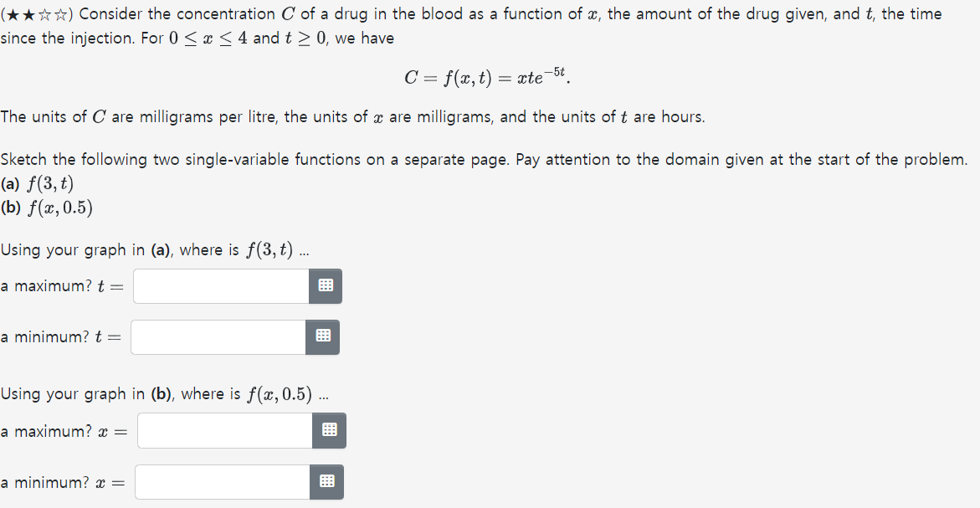The width and height of the screenshot is (980, 508).
Task: Click the calculator icon in the first answer row
Action: [x=326, y=285]
